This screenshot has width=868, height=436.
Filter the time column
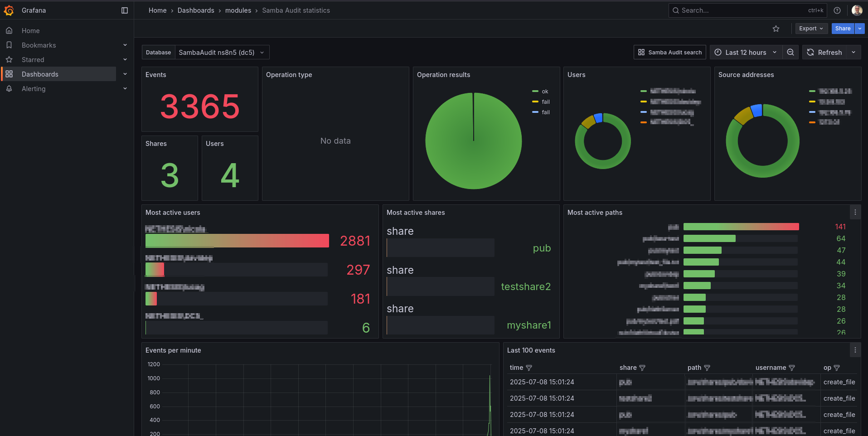pos(529,368)
